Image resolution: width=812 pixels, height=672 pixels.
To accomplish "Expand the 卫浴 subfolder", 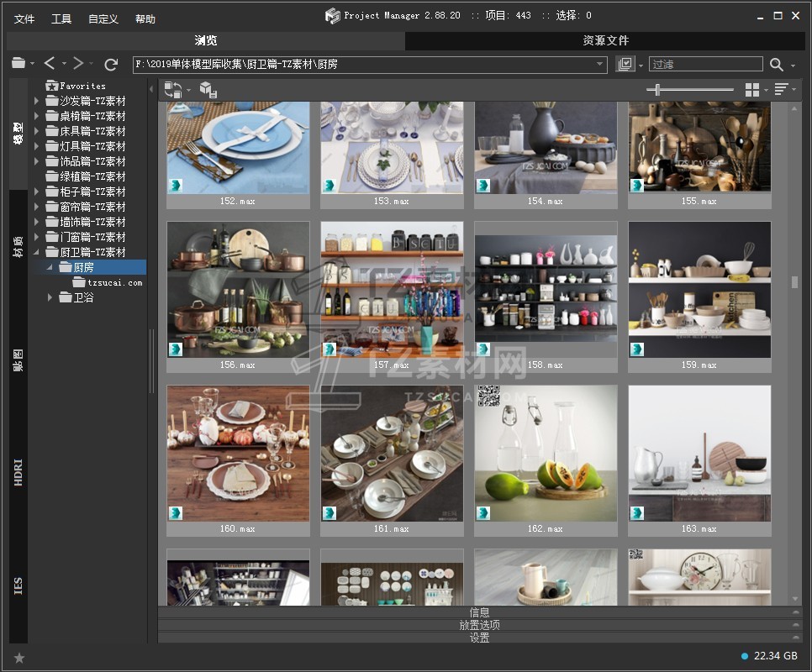I will coord(50,297).
